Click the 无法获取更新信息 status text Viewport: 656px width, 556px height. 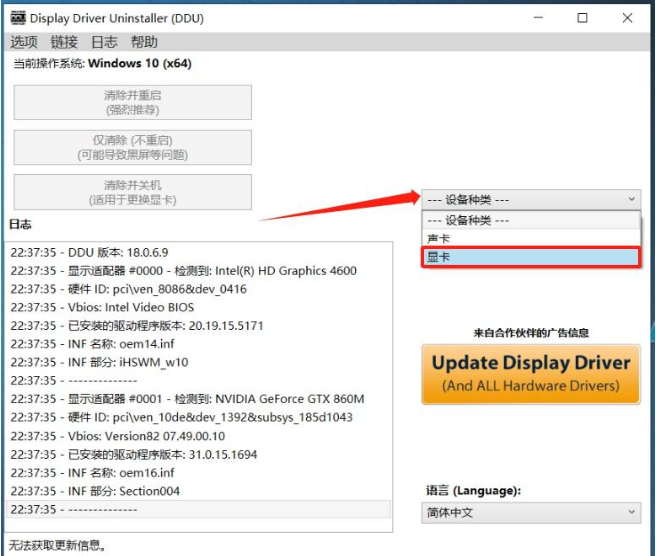(x=57, y=545)
